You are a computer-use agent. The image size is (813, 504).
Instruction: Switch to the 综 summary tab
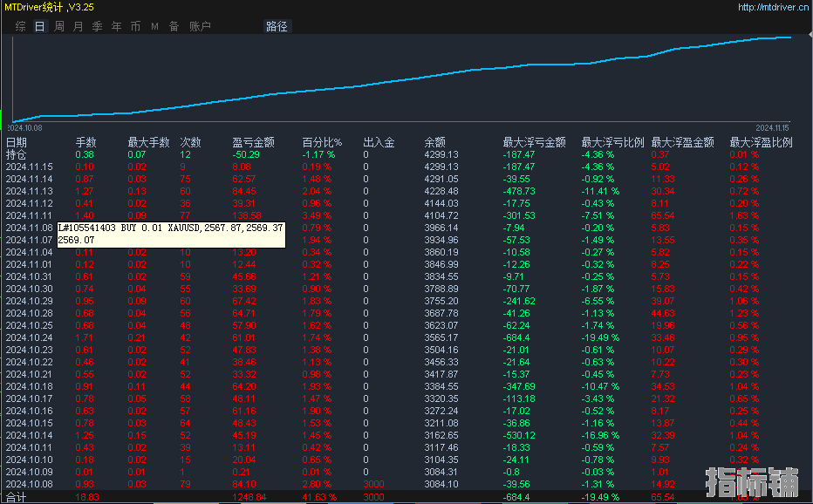(x=21, y=26)
